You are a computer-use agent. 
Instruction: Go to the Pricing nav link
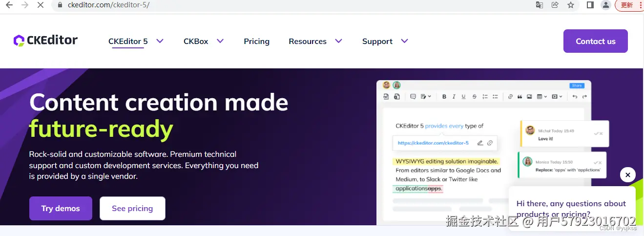pos(257,42)
